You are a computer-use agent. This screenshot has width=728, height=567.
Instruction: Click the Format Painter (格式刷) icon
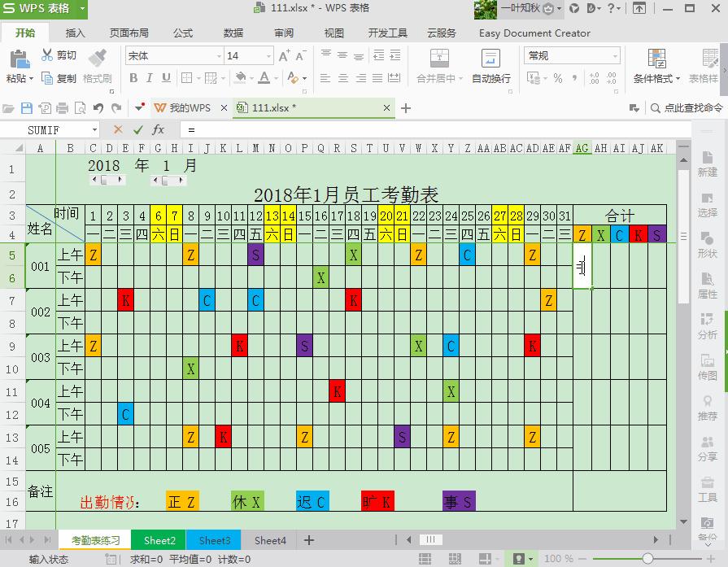click(x=97, y=59)
